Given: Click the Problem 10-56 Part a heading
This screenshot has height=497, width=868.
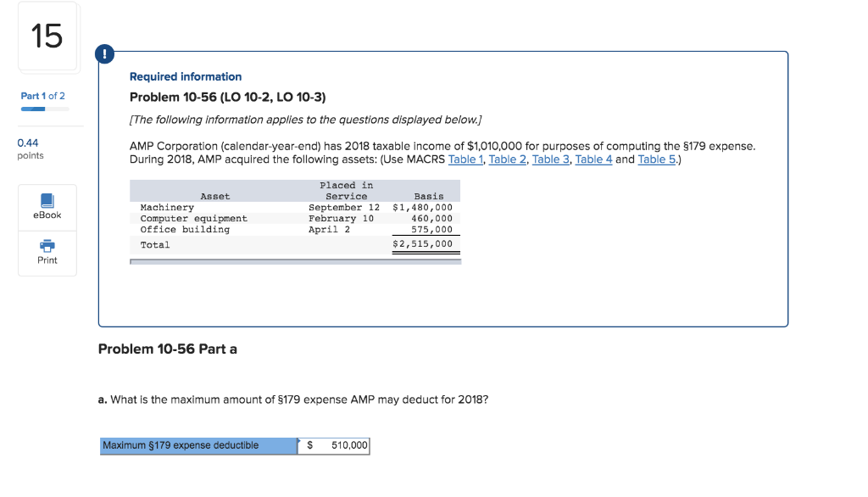Looking at the screenshot, I should [x=169, y=349].
